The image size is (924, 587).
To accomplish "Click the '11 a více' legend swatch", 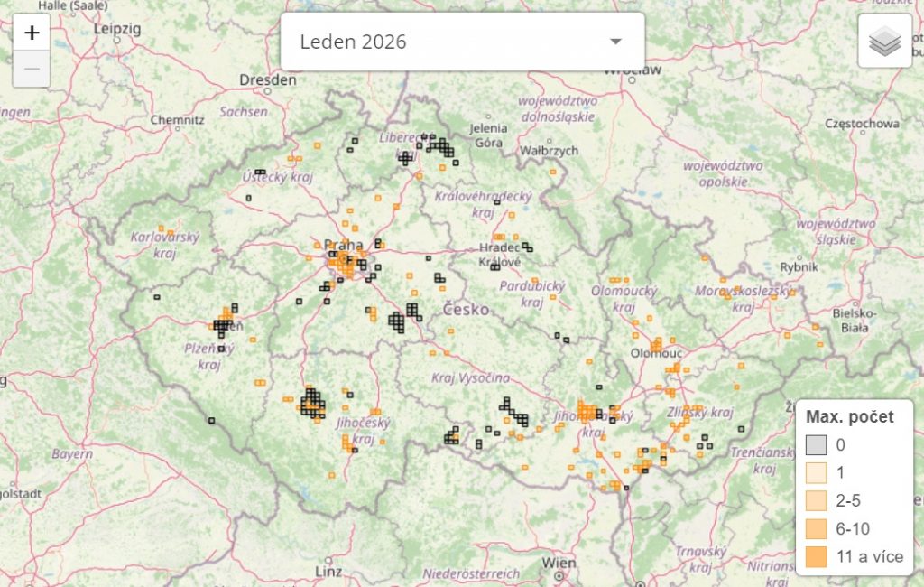I will point(817,557).
